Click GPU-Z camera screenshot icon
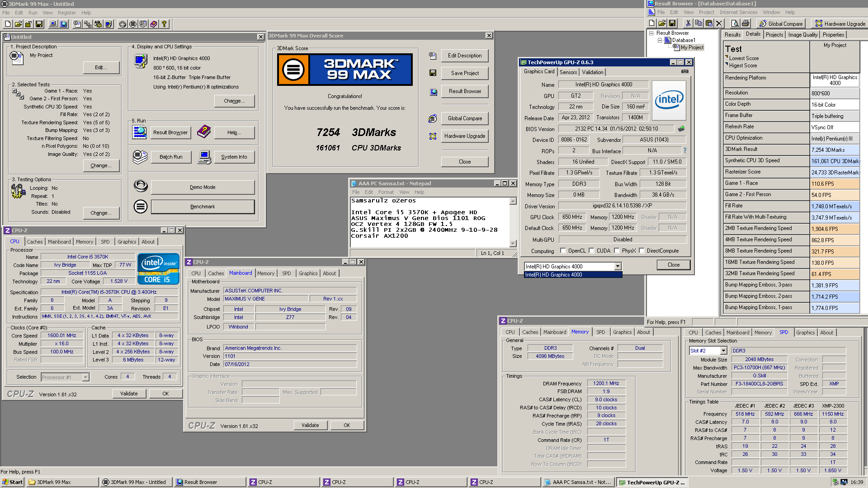The width and height of the screenshot is (868, 488). click(685, 71)
